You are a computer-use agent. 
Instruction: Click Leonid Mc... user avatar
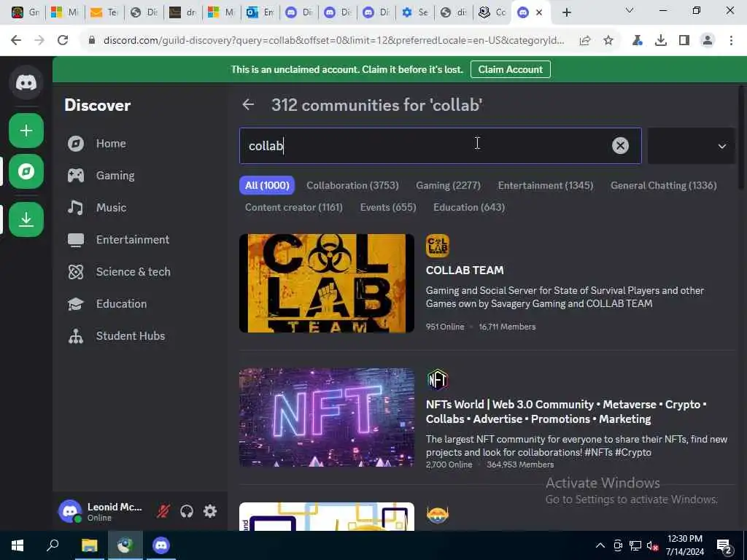(69, 511)
